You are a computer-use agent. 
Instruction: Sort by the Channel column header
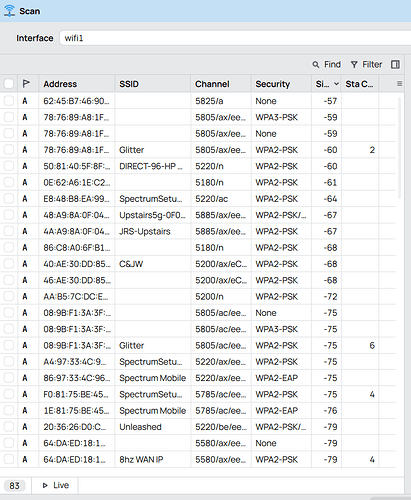[x=212, y=84]
